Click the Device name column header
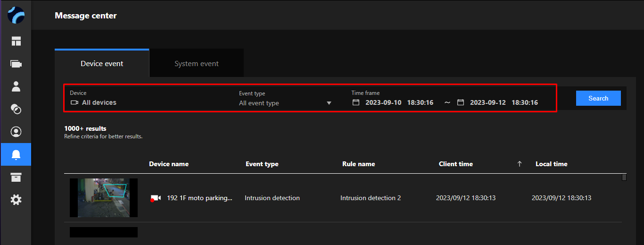The height and width of the screenshot is (245, 644). tap(169, 164)
